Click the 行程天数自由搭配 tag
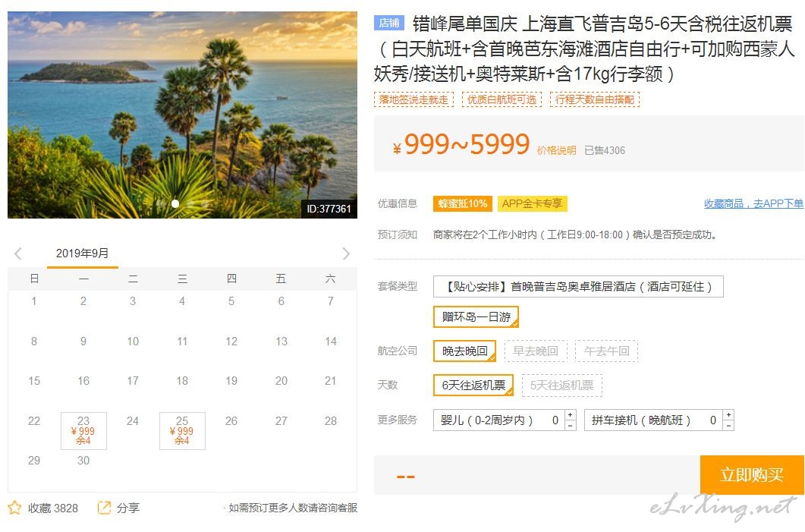The width and height of the screenshot is (805, 532). (595, 99)
